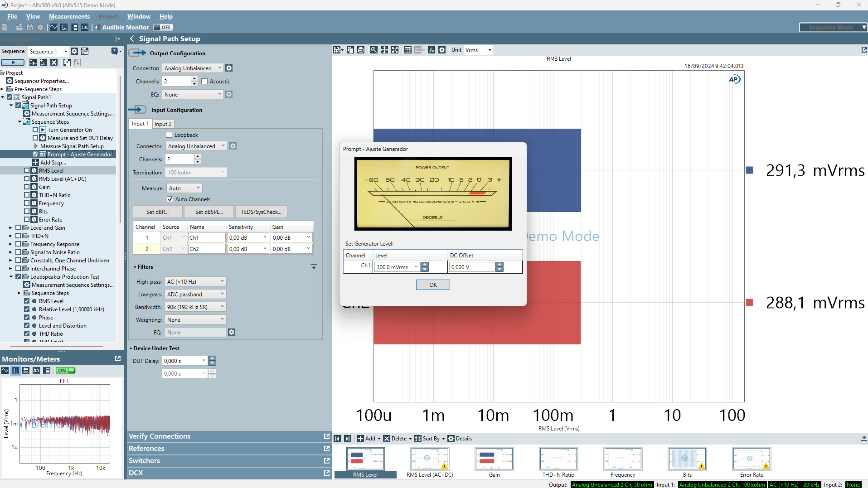This screenshot has height=488, width=868.
Task: Check the RMS Level (AC+DC) checkbox in Navigator
Action: click(x=27, y=179)
